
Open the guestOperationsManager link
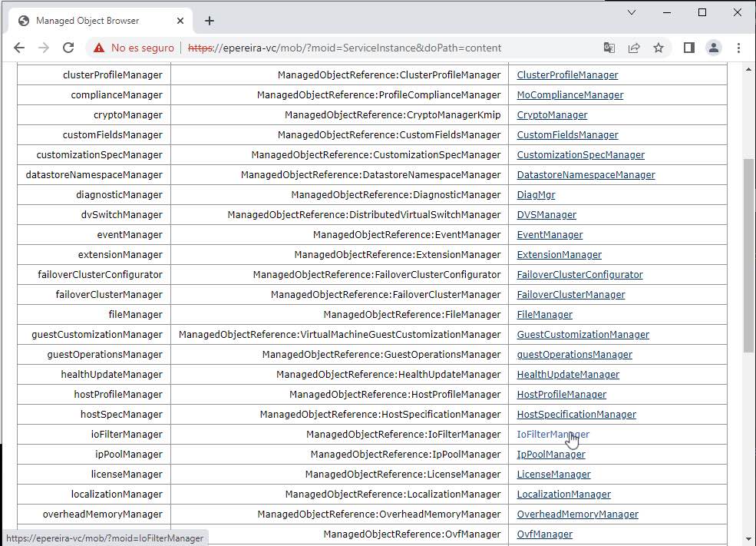574,355
